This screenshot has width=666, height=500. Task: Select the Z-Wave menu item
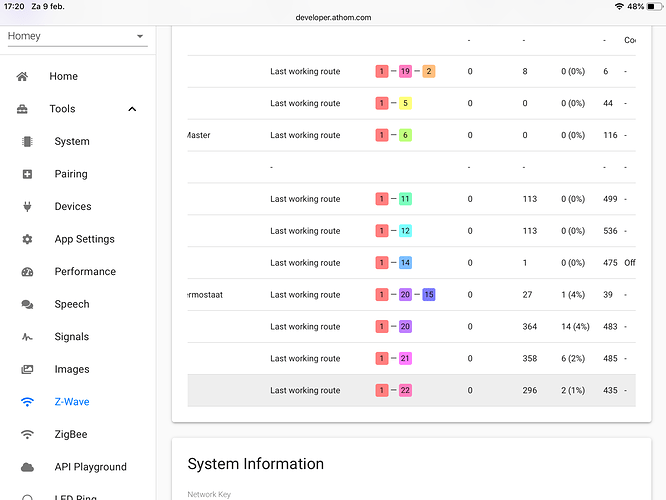[x=72, y=402]
